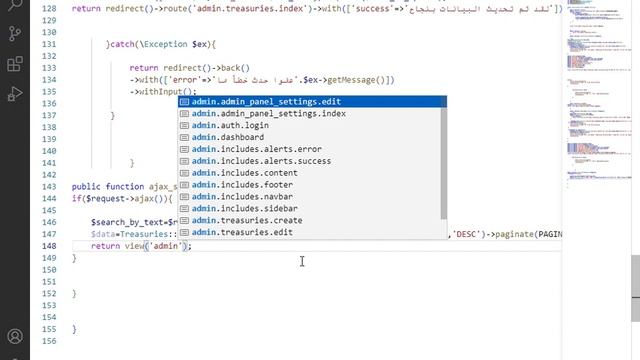Click '$data=Treasuries::' on line 147
Viewport: 640px width, 360px height.
(134, 234)
